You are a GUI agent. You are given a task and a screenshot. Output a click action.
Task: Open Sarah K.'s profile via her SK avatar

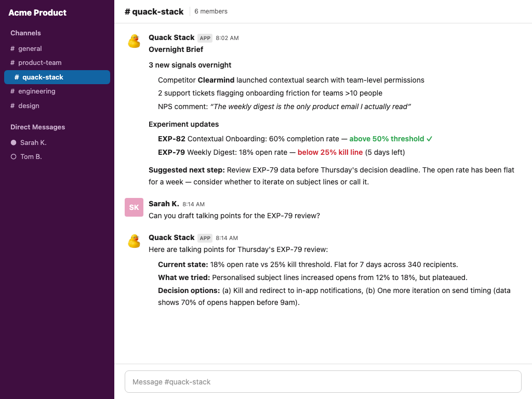click(x=134, y=207)
